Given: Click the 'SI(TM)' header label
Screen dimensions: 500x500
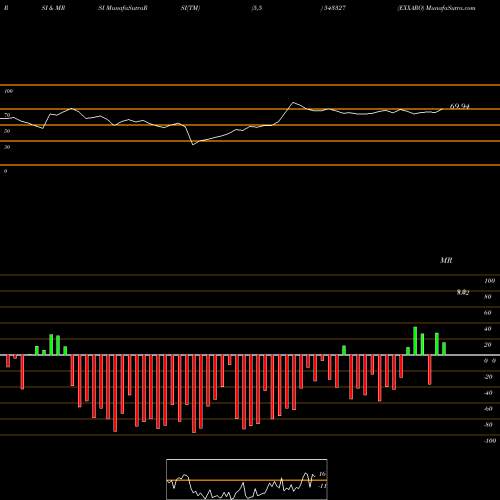Looking at the screenshot, I should 190,8.
